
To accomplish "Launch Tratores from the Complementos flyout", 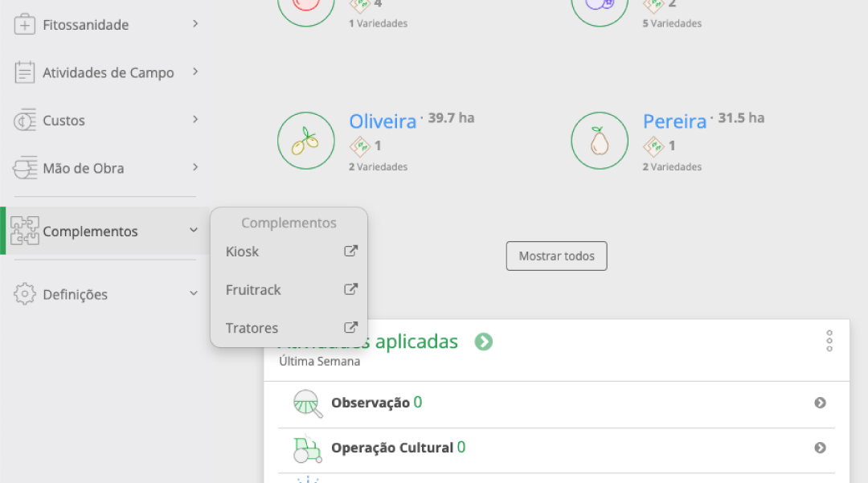I will pyautogui.click(x=252, y=328).
